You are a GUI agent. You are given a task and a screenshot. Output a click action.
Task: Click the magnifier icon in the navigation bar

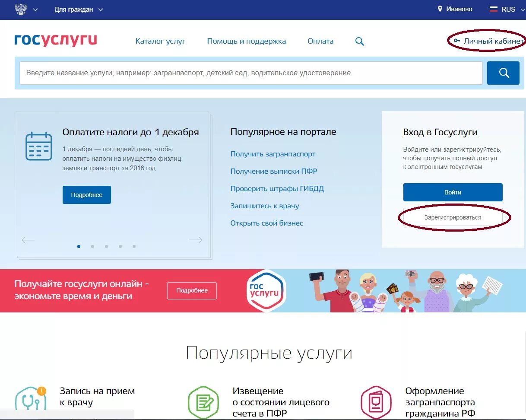(x=360, y=41)
